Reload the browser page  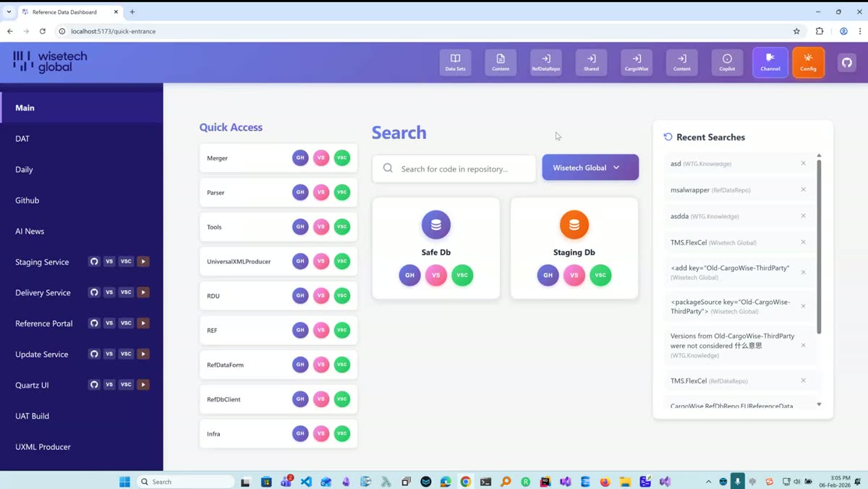[x=43, y=31]
